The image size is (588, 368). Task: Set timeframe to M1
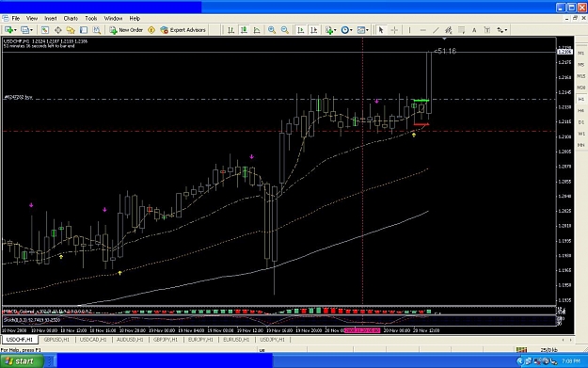(580, 54)
